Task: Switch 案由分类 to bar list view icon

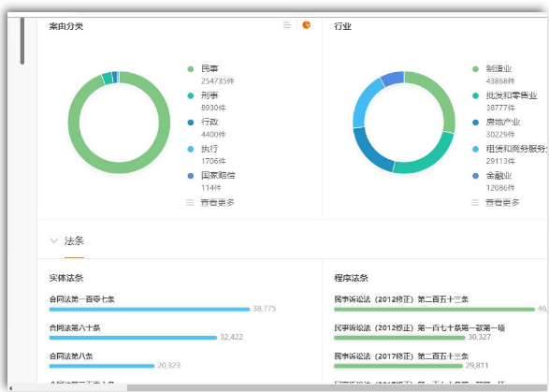Action: click(287, 25)
